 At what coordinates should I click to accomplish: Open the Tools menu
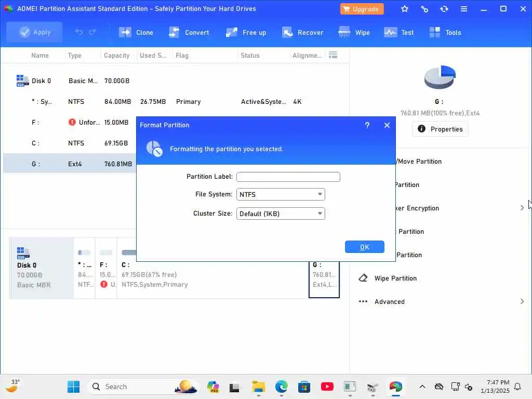pos(445,33)
